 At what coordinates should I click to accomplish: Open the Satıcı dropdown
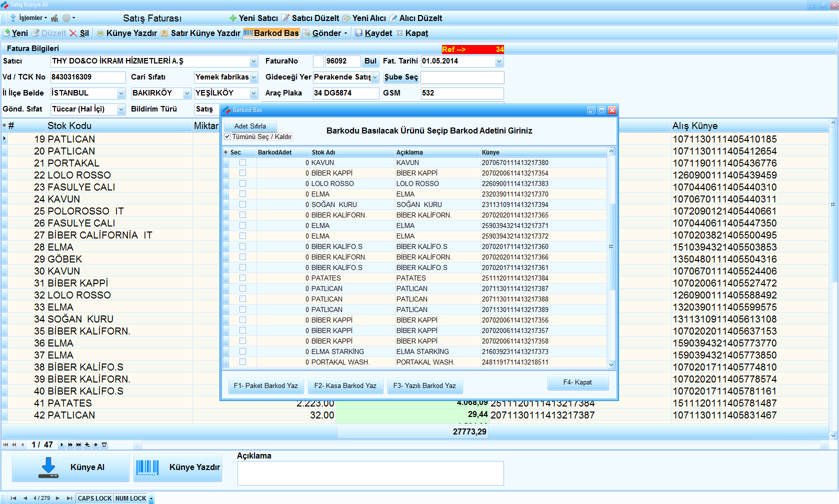tap(253, 61)
